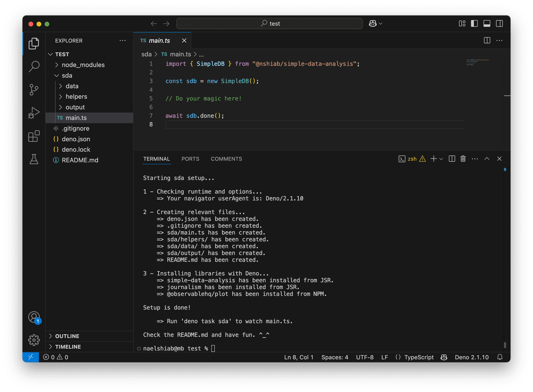Open the Extensions view
The width and height of the screenshot is (533, 392).
tap(34, 136)
